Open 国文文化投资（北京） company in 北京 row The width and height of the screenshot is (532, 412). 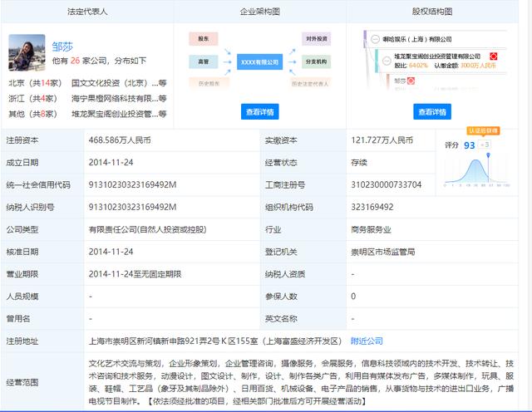[114, 83]
